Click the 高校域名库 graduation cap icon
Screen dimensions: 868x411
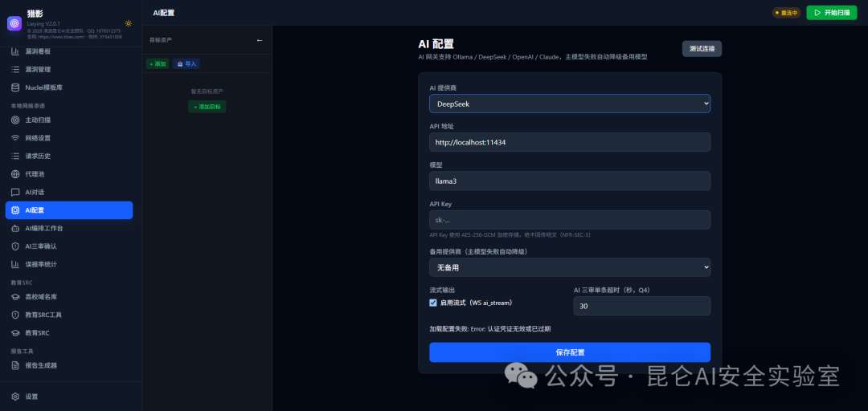[x=15, y=297]
